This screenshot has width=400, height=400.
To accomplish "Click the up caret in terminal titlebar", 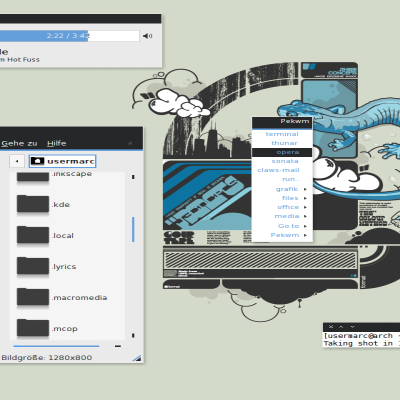I will (x=341, y=327).
